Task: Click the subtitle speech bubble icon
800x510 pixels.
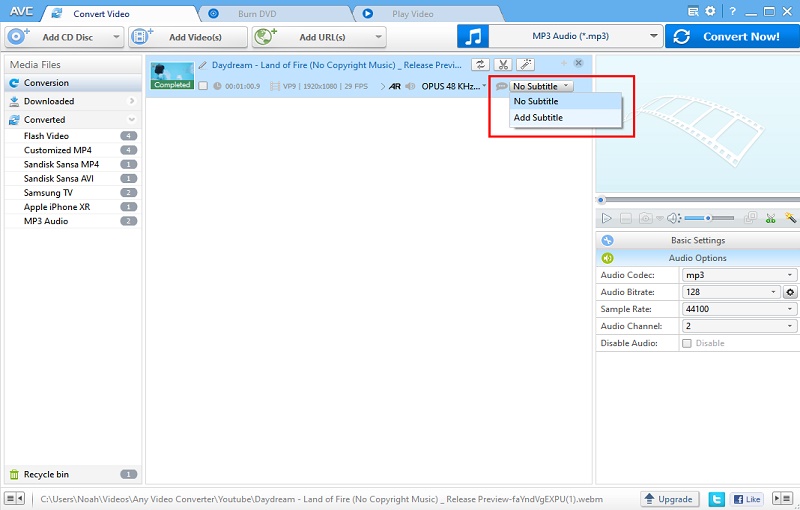Action: [x=502, y=86]
